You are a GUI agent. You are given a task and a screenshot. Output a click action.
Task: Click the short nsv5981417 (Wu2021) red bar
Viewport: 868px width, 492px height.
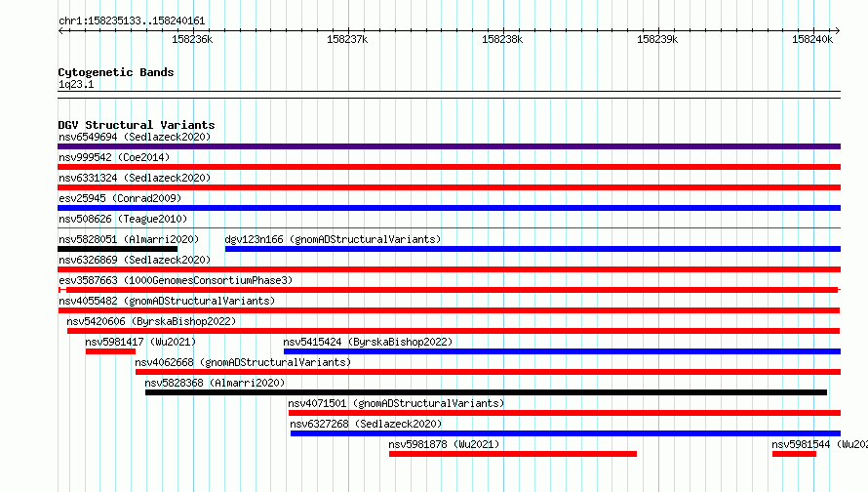point(111,351)
